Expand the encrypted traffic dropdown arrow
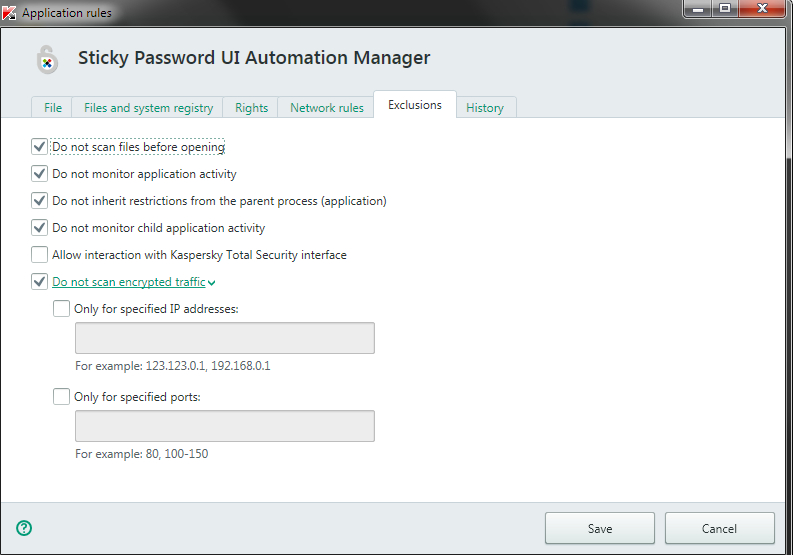The height and width of the screenshot is (555, 793). (x=211, y=283)
